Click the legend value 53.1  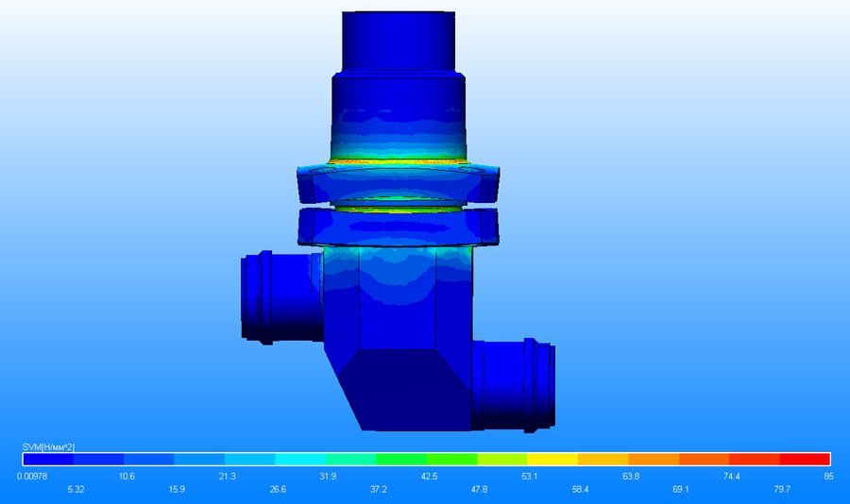point(530,477)
